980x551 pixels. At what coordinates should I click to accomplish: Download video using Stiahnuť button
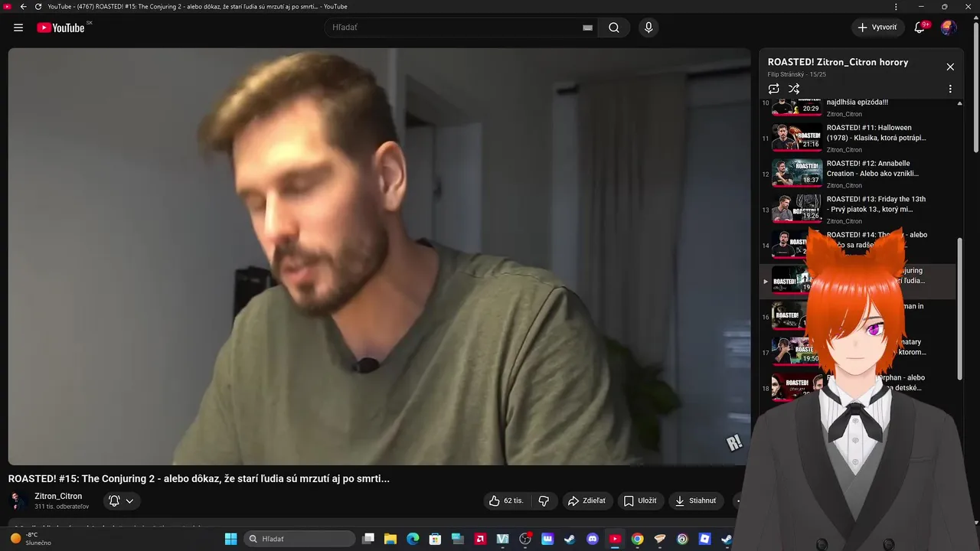click(696, 500)
